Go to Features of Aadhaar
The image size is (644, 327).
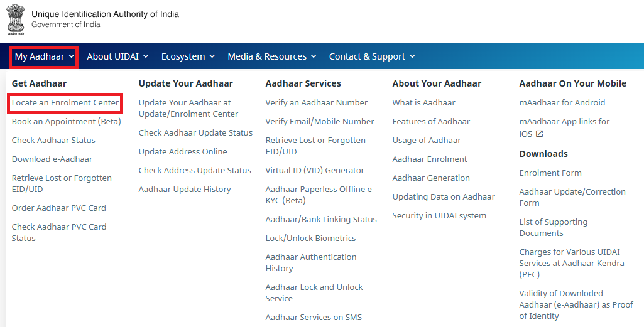431,121
